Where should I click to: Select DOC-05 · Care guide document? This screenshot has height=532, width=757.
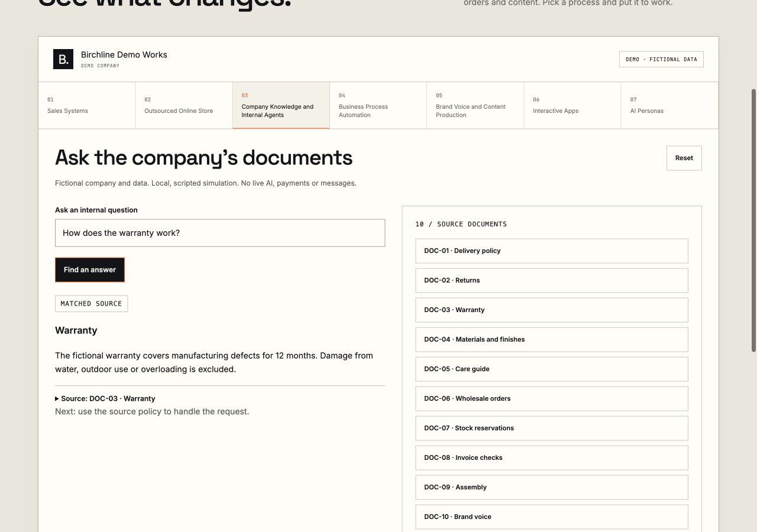[552, 369]
